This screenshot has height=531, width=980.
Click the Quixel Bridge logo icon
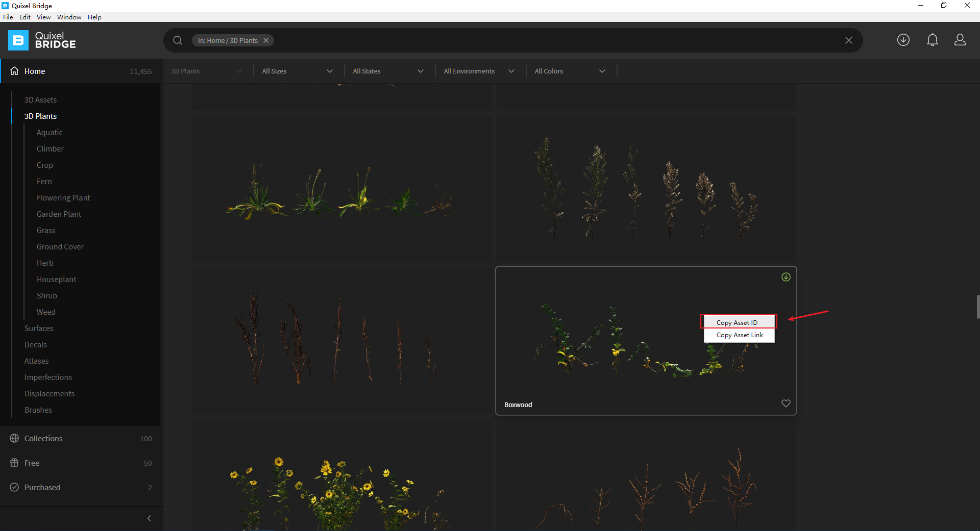pyautogui.click(x=18, y=40)
